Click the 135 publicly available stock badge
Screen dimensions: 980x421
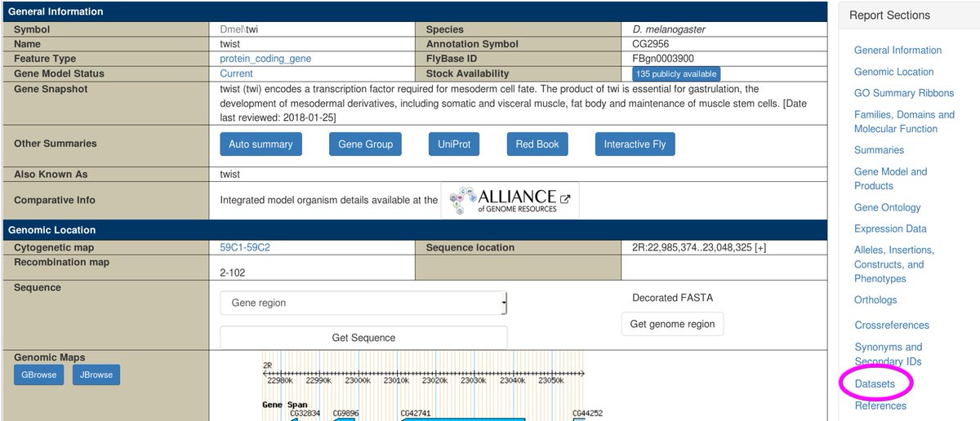677,74
